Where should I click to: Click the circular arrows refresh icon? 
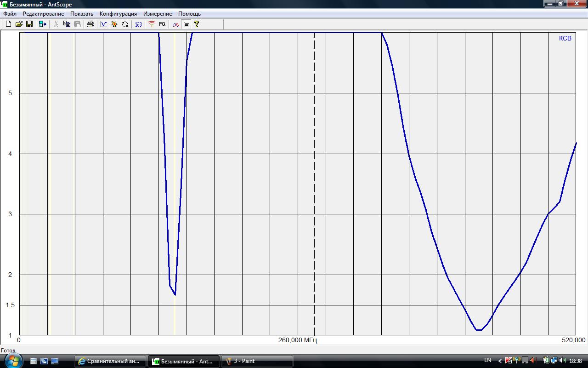pyautogui.click(x=125, y=24)
